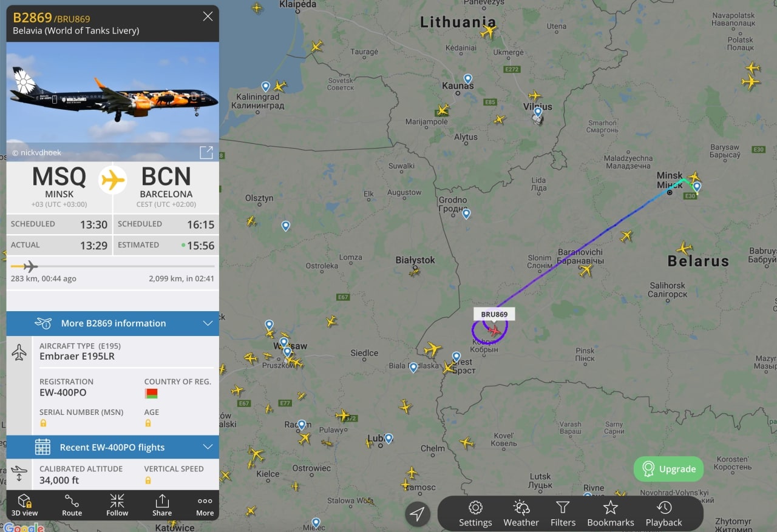The image size is (777, 532).
Task: Open Playback mode
Action: tap(663, 514)
